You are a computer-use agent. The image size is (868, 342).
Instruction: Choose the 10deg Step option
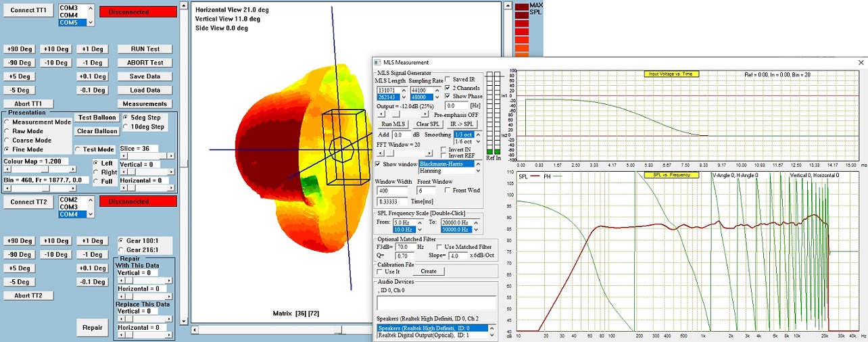(143, 126)
